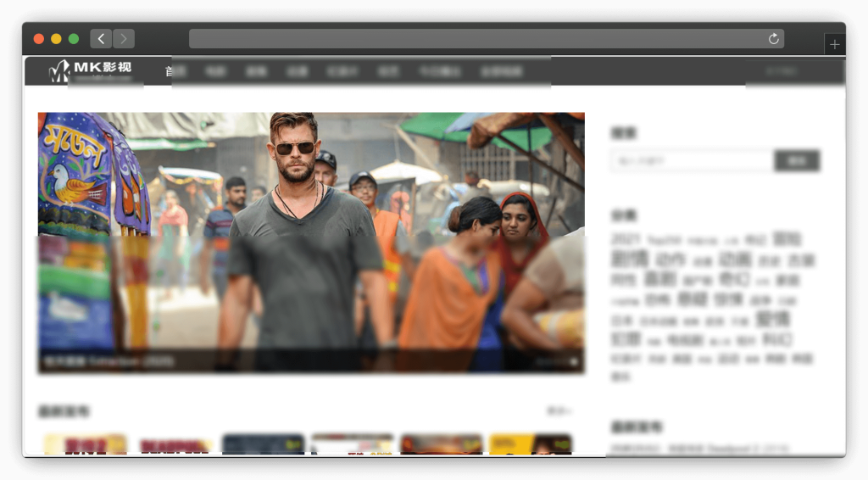The image size is (868, 480).
Task: Open the 喜剧 category tag
Action: [659, 279]
